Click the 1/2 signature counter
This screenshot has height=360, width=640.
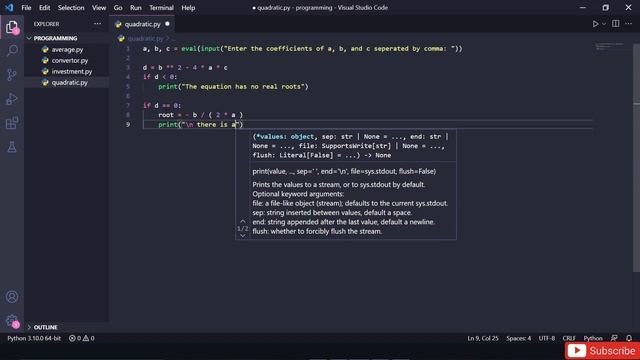(x=242, y=229)
